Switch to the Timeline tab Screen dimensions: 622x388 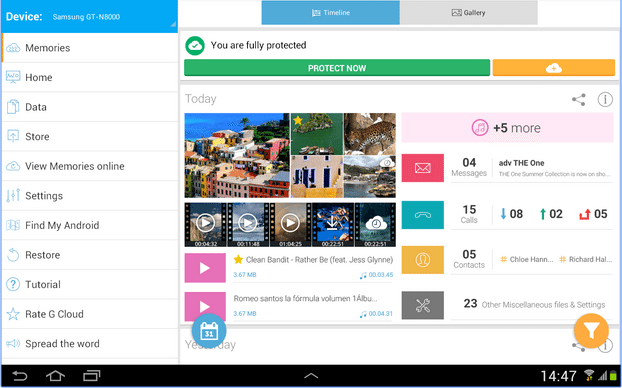click(x=330, y=13)
